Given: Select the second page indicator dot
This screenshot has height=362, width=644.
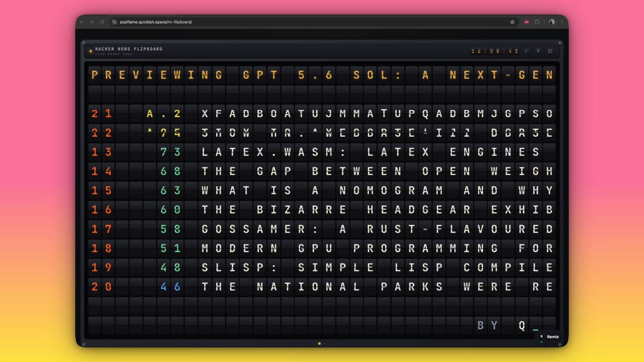Looking at the screenshot, I should [324, 343].
